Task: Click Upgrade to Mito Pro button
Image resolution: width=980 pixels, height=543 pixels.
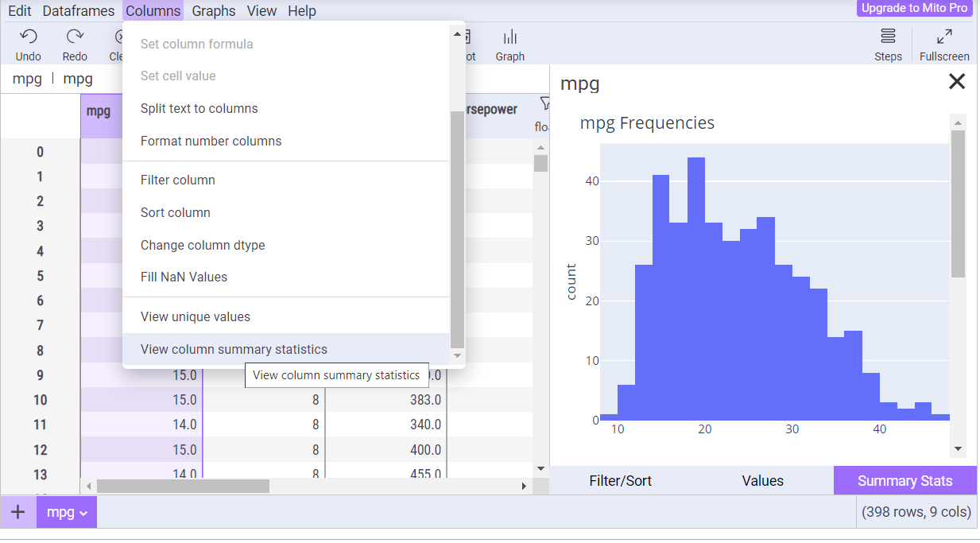Action: pos(914,8)
